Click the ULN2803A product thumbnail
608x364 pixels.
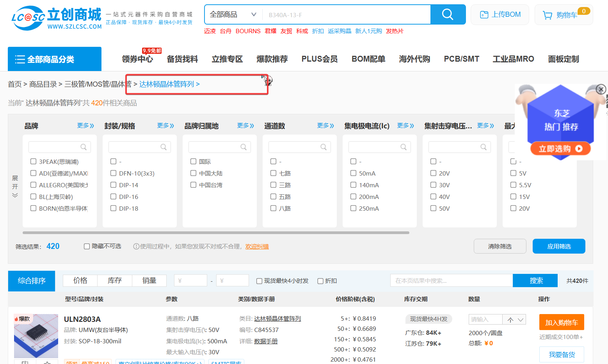[36, 336]
